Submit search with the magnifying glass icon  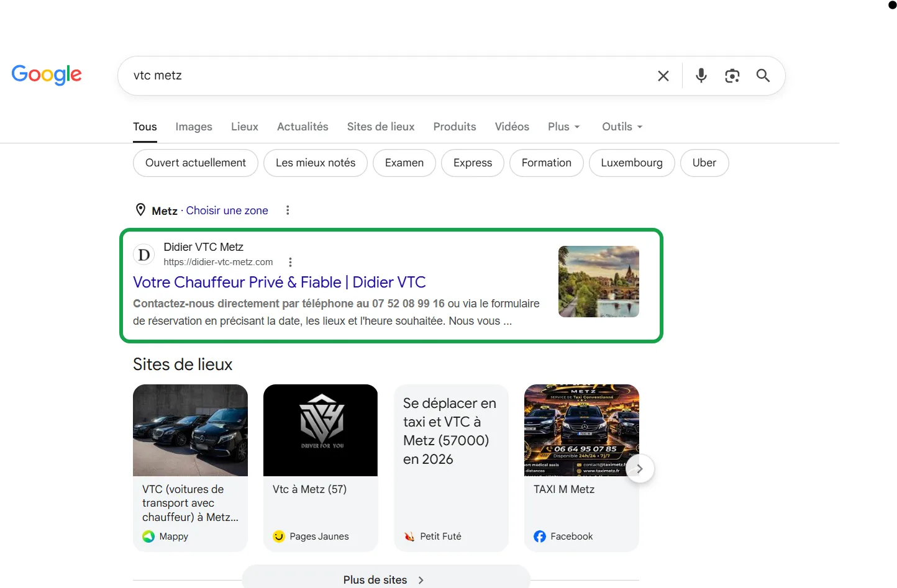click(763, 76)
